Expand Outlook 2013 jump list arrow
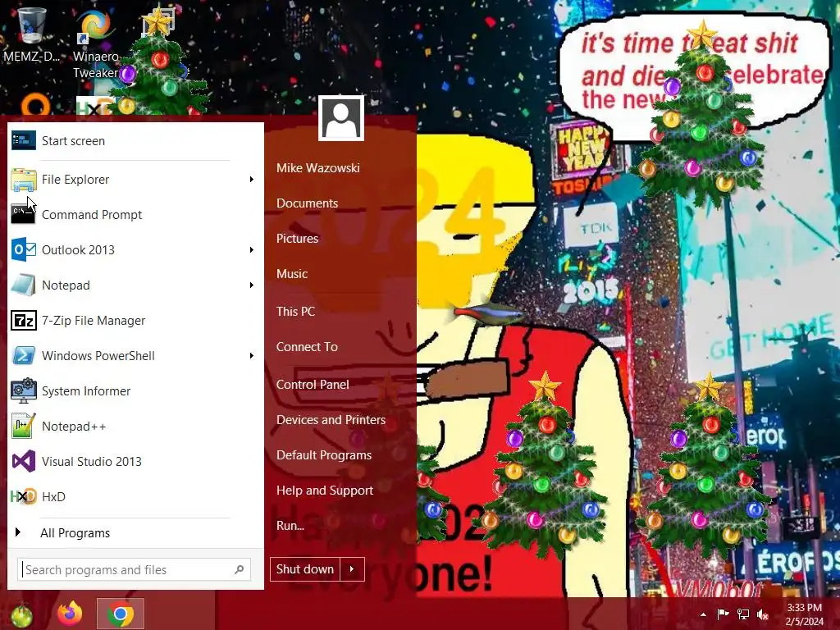This screenshot has width=840, height=630. click(x=251, y=249)
